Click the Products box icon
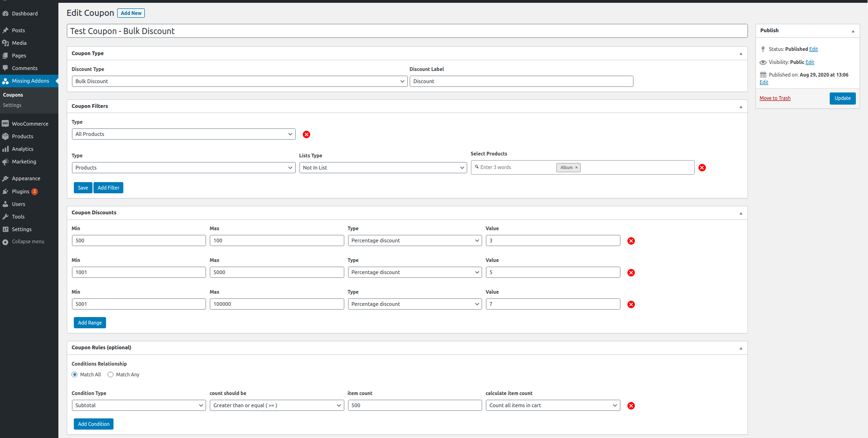The image size is (868, 438). coord(6,136)
